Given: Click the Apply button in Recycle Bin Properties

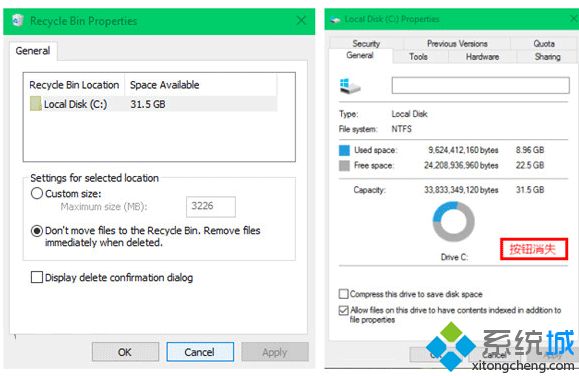Looking at the screenshot, I should [x=275, y=352].
